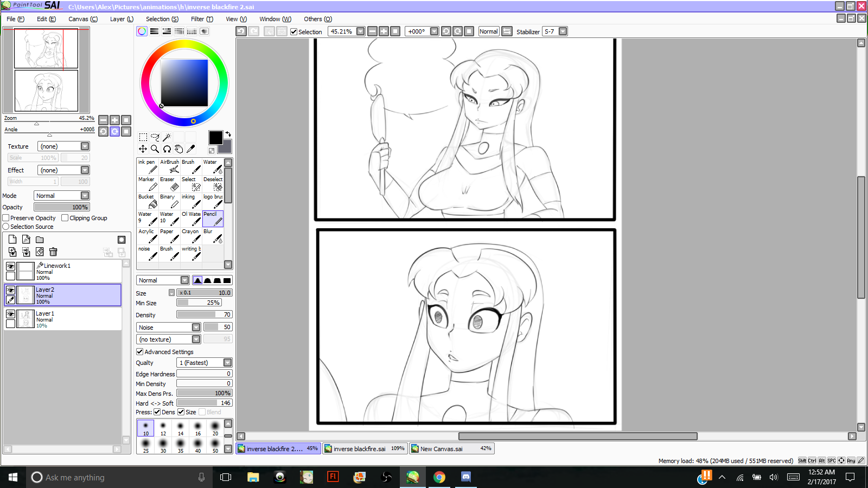Switch to the New Canvas.sai tab
Image resolution: width=868 pixels, height=488 pixels.
(x=451, y=449)
